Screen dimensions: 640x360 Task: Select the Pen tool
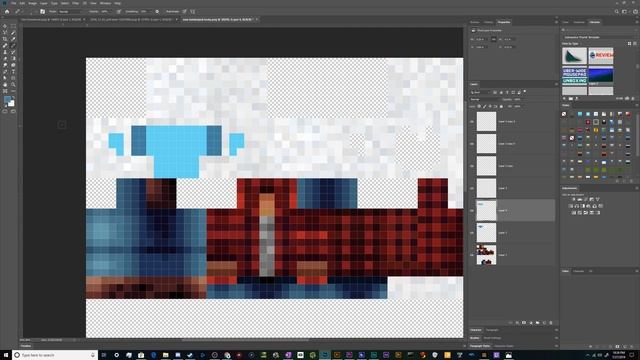coord(5,71)
